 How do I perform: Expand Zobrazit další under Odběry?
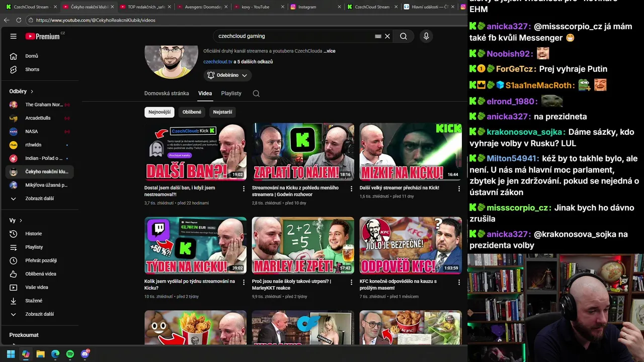coord(39,199)
